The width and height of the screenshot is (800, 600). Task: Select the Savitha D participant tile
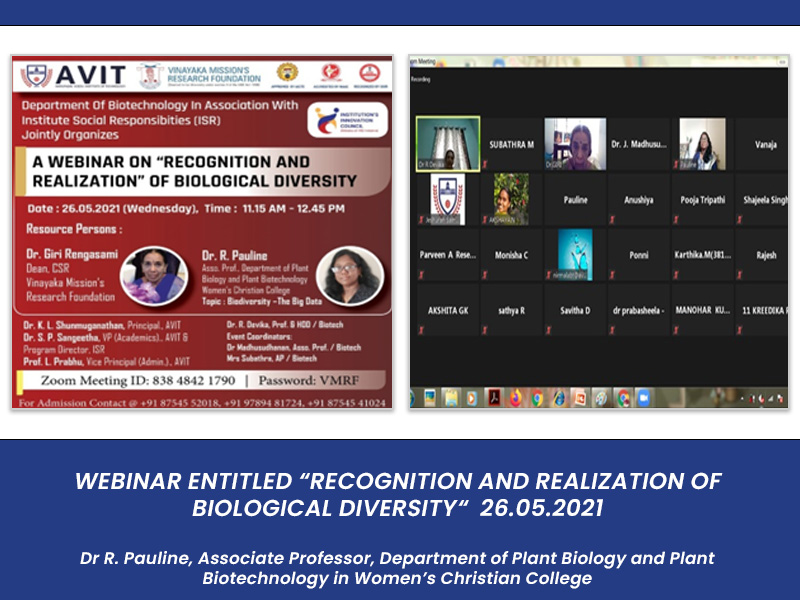575,310
